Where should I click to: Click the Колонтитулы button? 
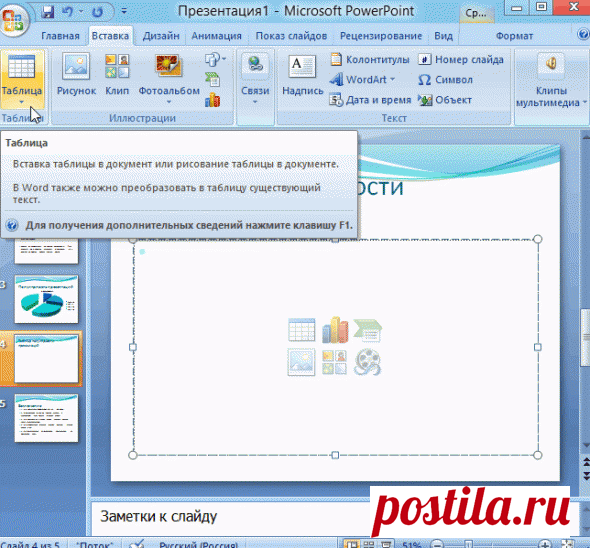[x=370, y=59]
